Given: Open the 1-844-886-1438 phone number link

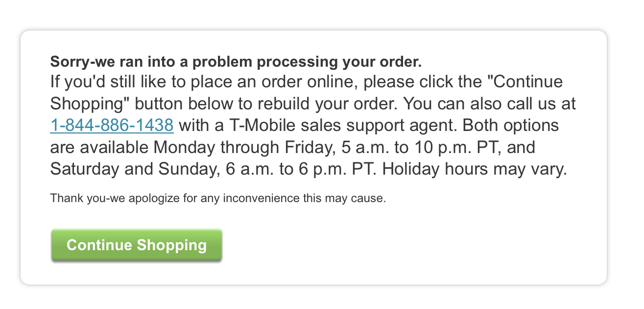Looking at the screenshot, I should tap(112, 125).
